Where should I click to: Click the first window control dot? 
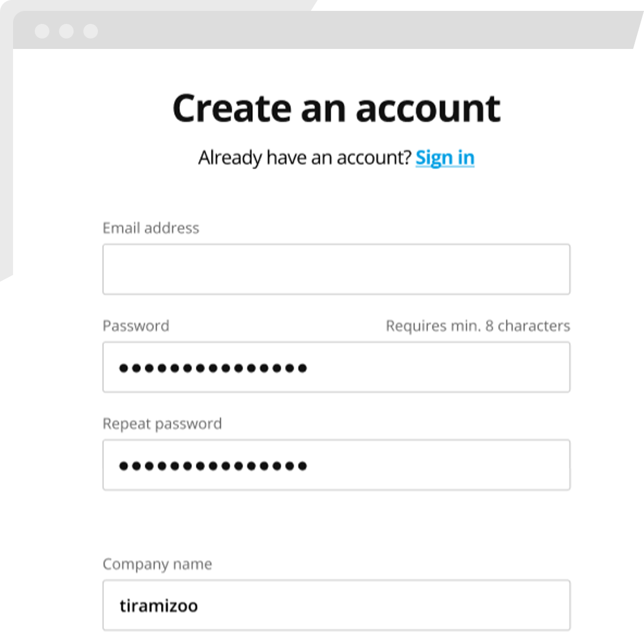pos(42,31)
